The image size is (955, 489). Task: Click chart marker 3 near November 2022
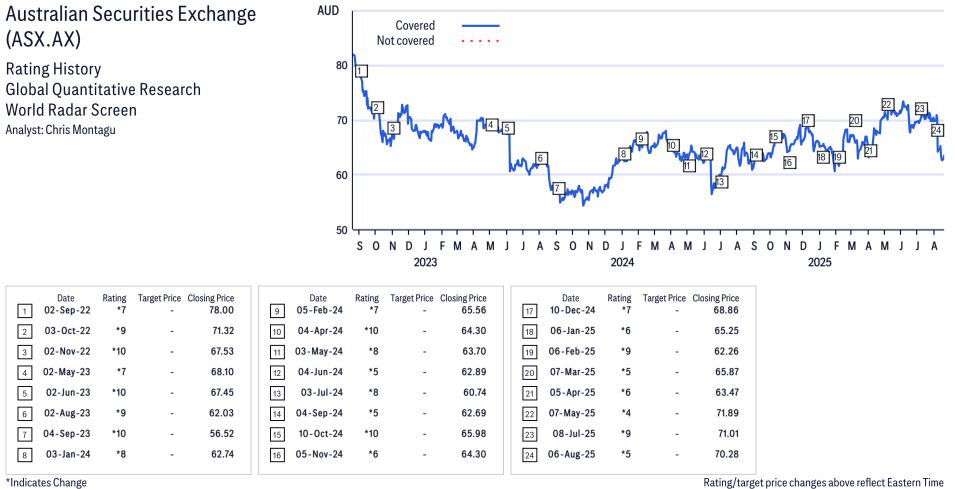pyautogui.click(x=393, y=128)
